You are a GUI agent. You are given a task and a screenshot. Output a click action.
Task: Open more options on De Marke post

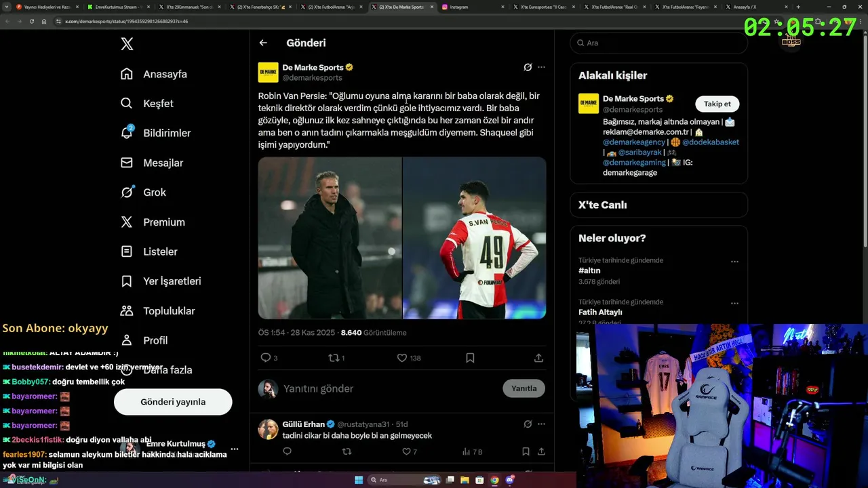coord(541,67)
